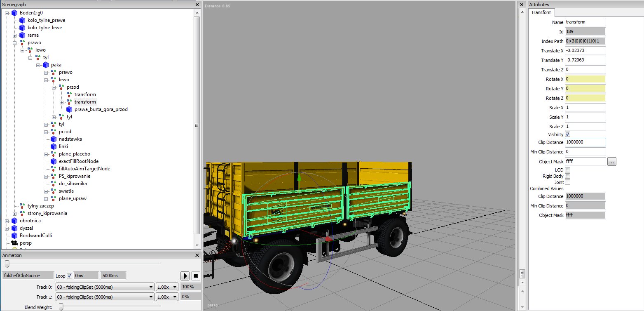Open Object Mask editor with the ... button

(612, 162)
